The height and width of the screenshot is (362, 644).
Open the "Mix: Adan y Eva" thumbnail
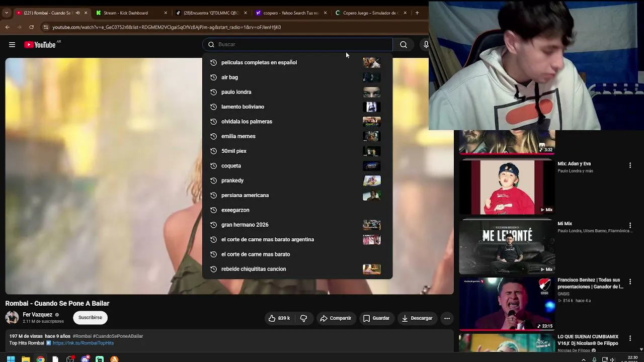[507, 187]
